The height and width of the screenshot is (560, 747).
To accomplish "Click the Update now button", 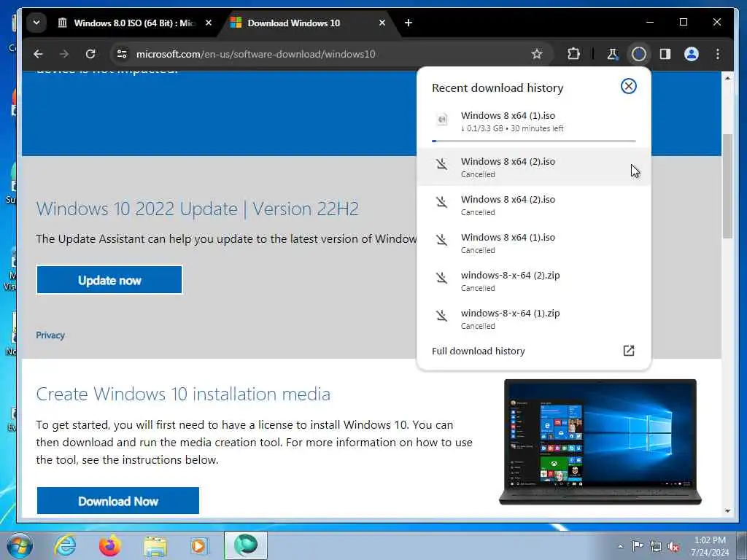I will pyautogui.click(x=109, y=280).
